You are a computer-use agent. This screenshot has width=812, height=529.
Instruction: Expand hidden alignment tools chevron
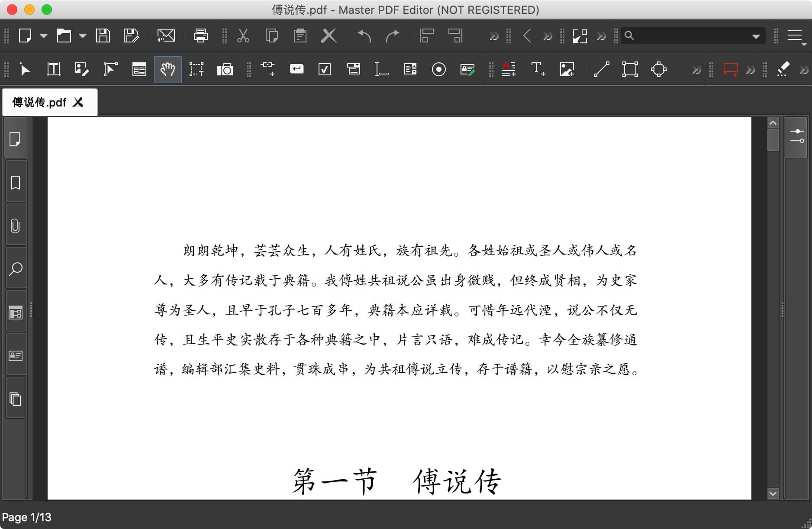[x=494, y=36]
